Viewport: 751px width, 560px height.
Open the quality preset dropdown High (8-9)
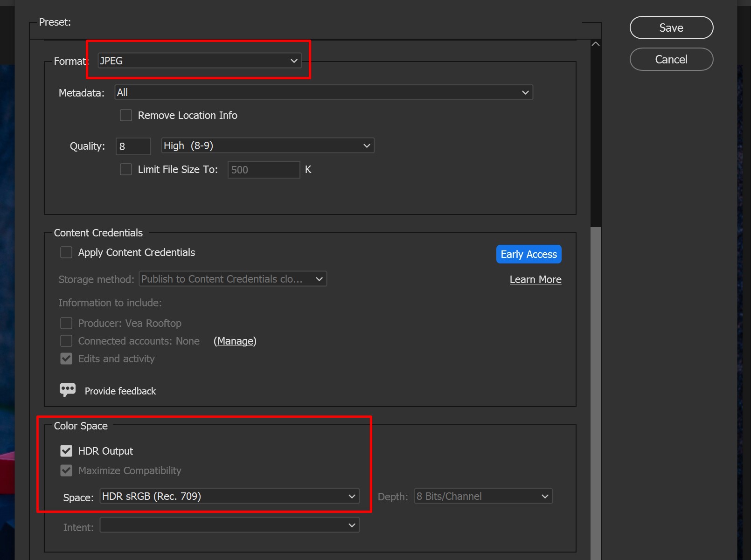[x=267, y=145]
